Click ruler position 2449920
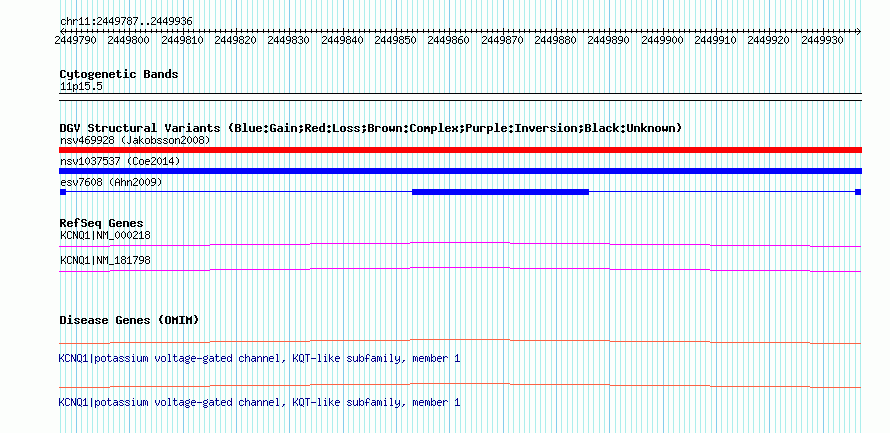The height and width of the screenshot is (433, 890). click(x=769, y=40)
